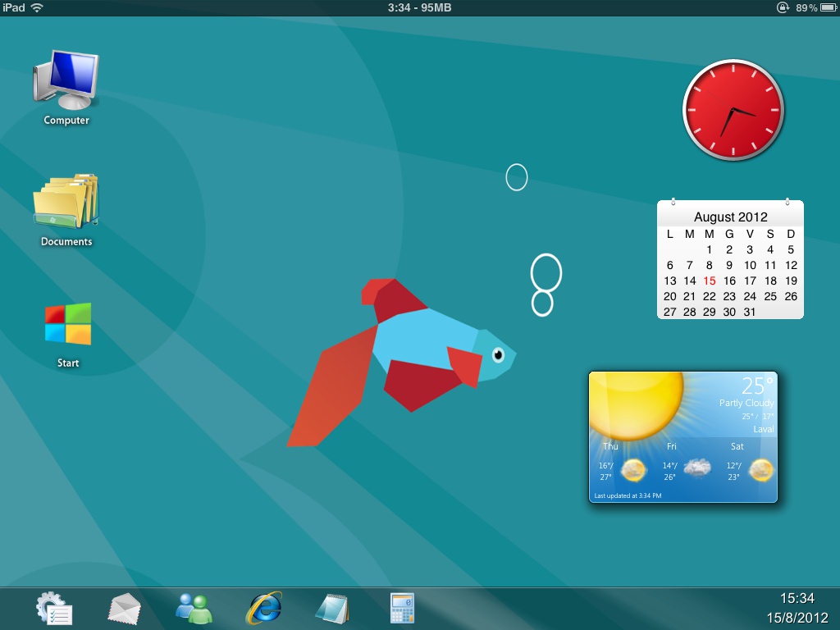
Task: Launch the mail envelope icon in taskbar
Action: coord(124,609)
